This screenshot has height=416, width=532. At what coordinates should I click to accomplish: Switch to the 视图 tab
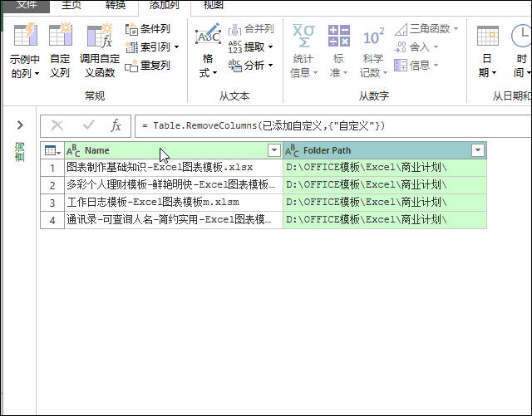pos(214,6)
